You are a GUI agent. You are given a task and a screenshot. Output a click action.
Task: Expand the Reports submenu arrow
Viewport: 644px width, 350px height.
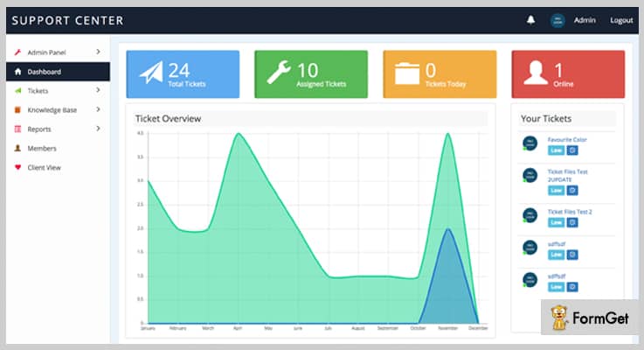tap(98, 129)
